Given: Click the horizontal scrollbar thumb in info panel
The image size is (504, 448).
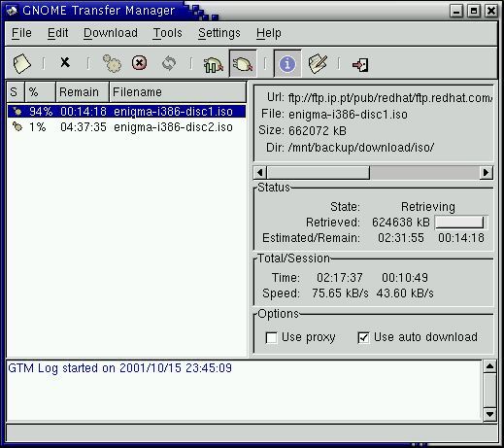Looking at the screenshot, I should 319,173.
